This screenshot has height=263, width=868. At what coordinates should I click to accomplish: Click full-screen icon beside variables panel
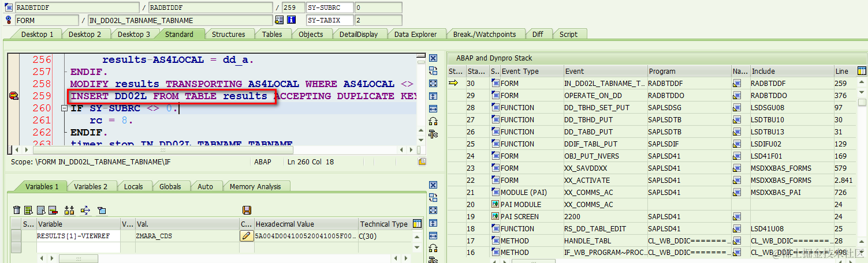tap(433, 211)
